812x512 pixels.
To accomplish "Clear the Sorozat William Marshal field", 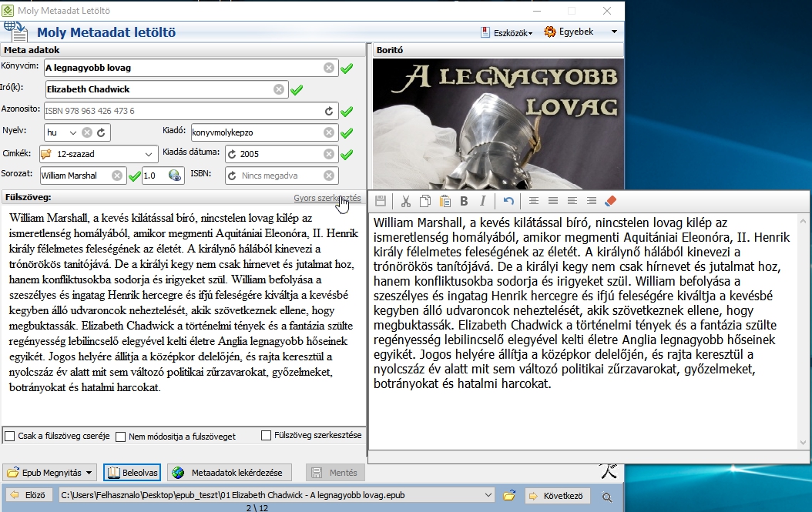I will coord(117,176).
